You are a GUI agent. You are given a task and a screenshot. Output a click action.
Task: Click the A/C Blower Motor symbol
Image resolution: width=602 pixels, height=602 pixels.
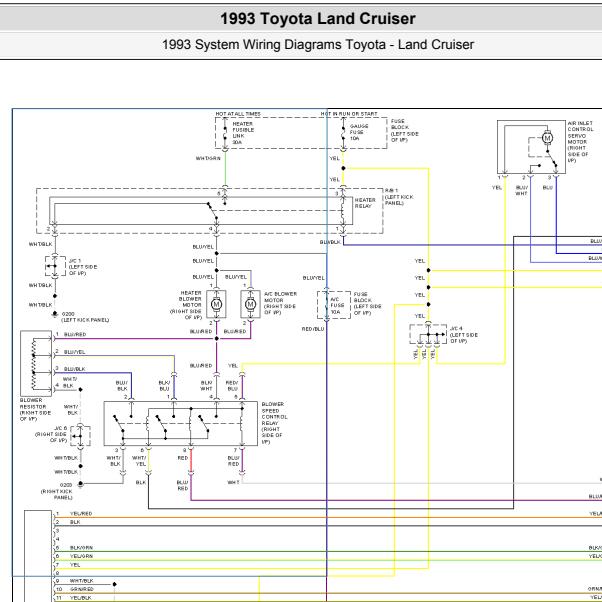(250, 304)
